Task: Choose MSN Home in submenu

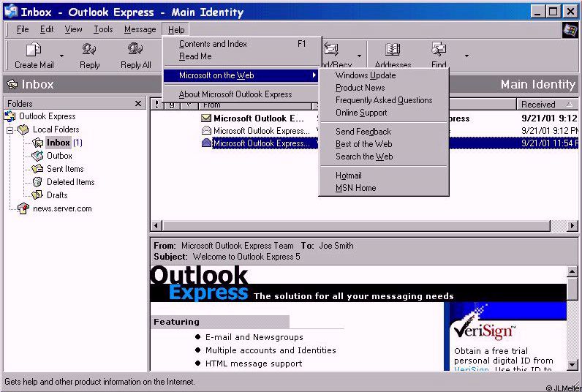Action: pyautogui.click(x=384, y=188)
